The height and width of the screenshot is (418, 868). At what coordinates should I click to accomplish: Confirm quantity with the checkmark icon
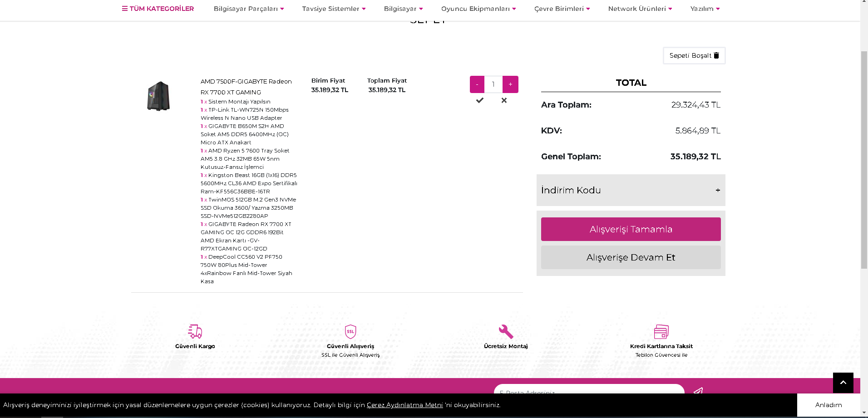[x=480, y=100]
